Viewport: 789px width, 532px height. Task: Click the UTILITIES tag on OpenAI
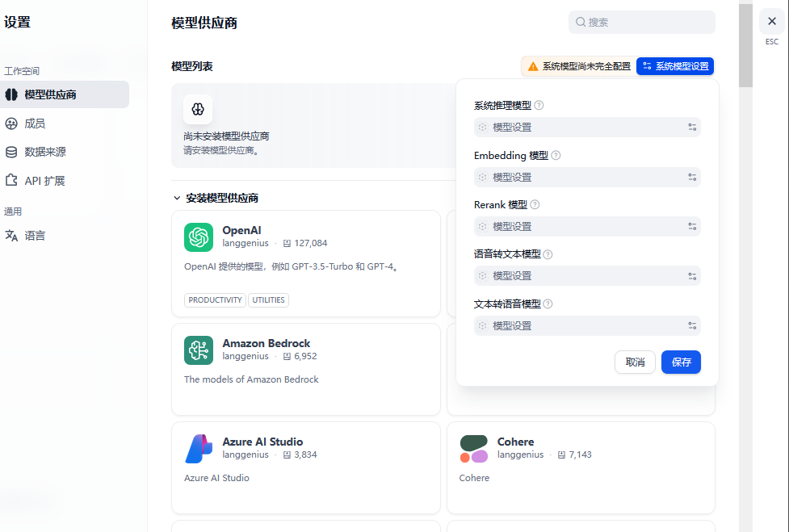point(268,300)
